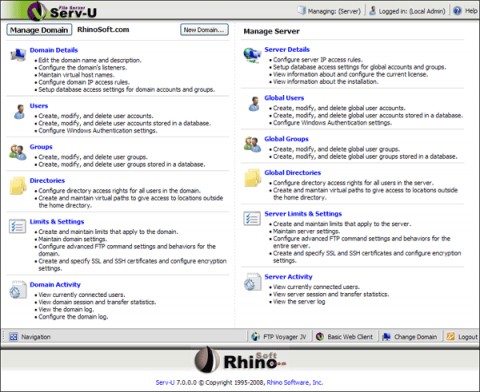Image resolution: width=480 pixels, height=392 pixels.
Task: Click the Manage Server heading
Action: (x=271, y=31)
